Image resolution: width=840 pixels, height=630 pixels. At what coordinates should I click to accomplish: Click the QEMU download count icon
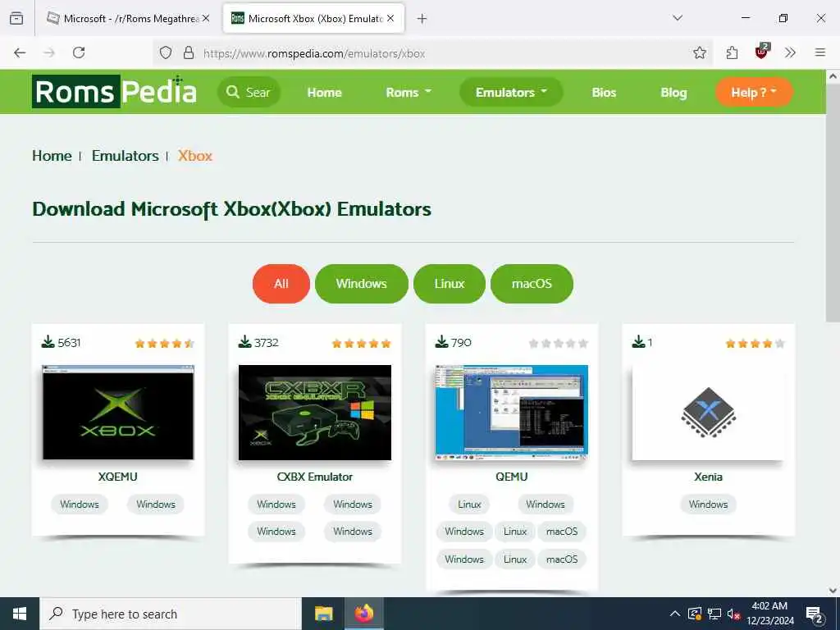point(441,342)
